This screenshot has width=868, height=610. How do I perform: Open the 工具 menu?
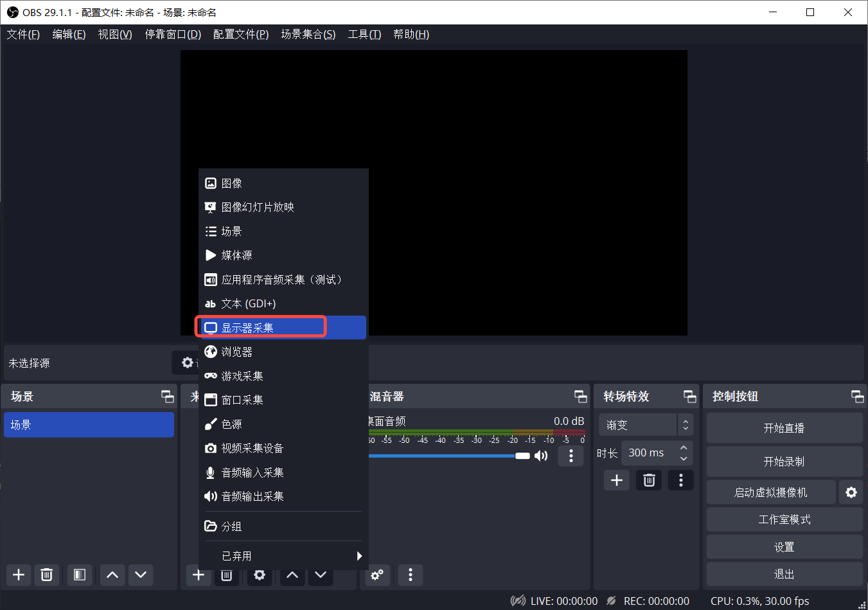[x=364, y=34]
